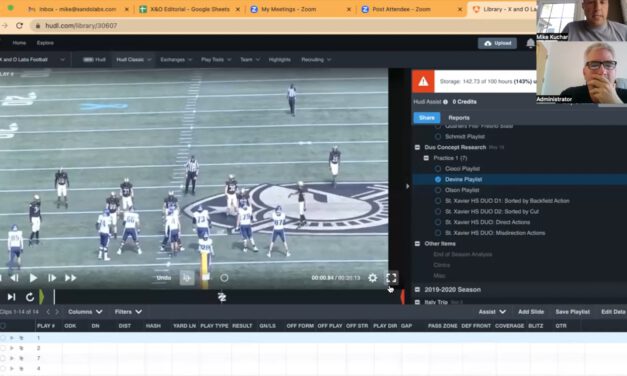Click the Upload button
The image size is (627, 376).
click(x=497, y=43)
